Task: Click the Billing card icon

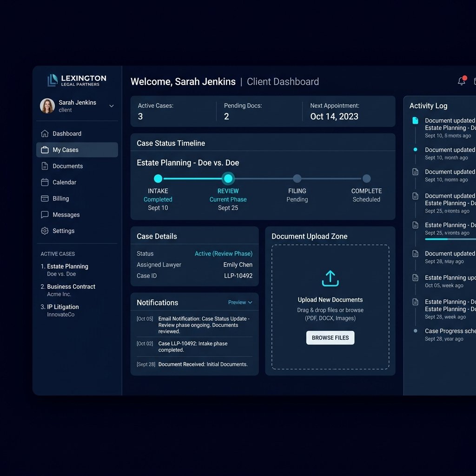Action: pos(45,198)
